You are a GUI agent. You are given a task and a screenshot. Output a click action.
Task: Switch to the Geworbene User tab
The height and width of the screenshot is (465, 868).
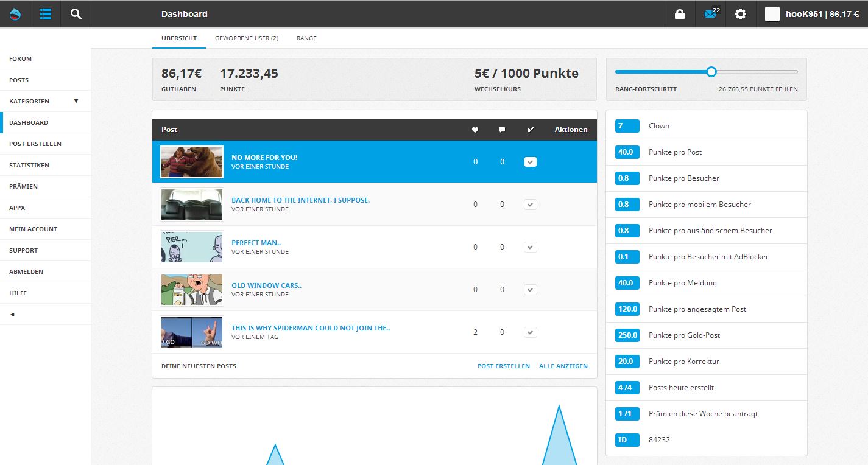pyautogui.click(x=247, y=38)
